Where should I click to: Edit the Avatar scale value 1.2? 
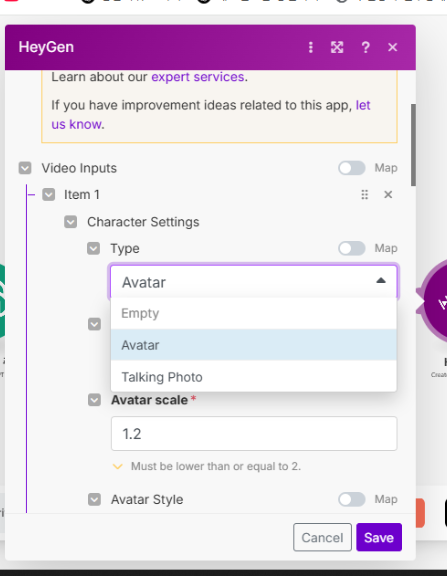click(254, 434)
